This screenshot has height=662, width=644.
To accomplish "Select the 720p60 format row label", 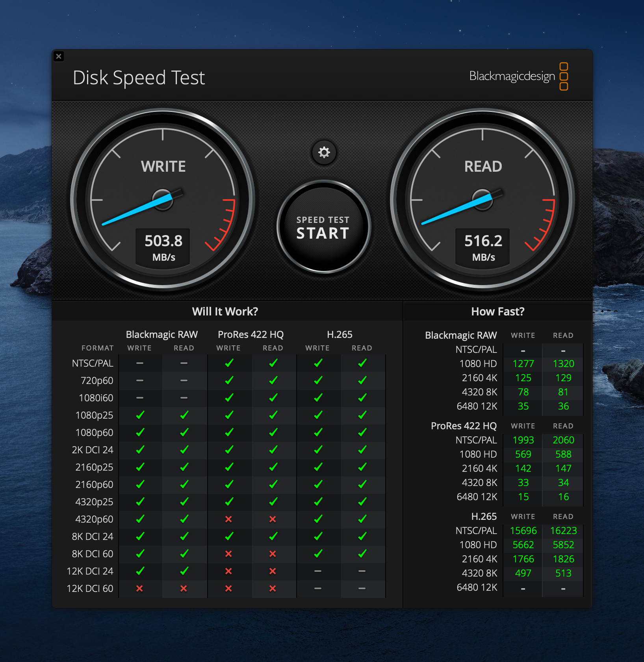I will pos(97,380).
